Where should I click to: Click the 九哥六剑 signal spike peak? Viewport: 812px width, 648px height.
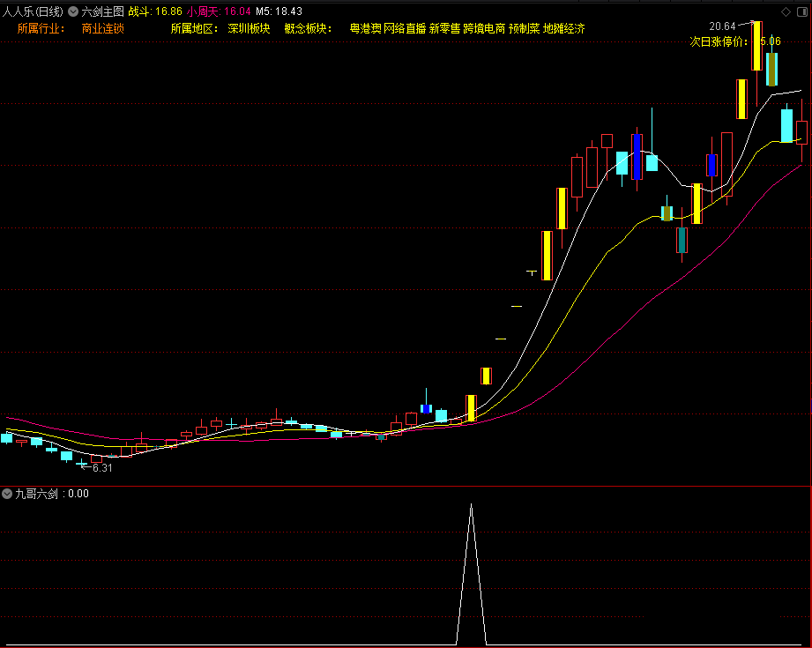coord(471,506)
